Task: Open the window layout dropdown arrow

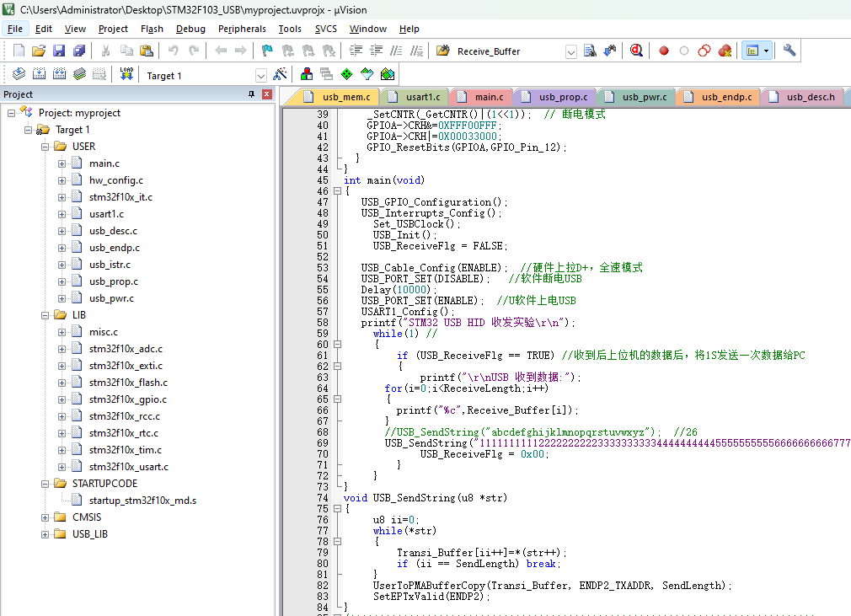Action: pyautogui.click(x=766, y=51)
